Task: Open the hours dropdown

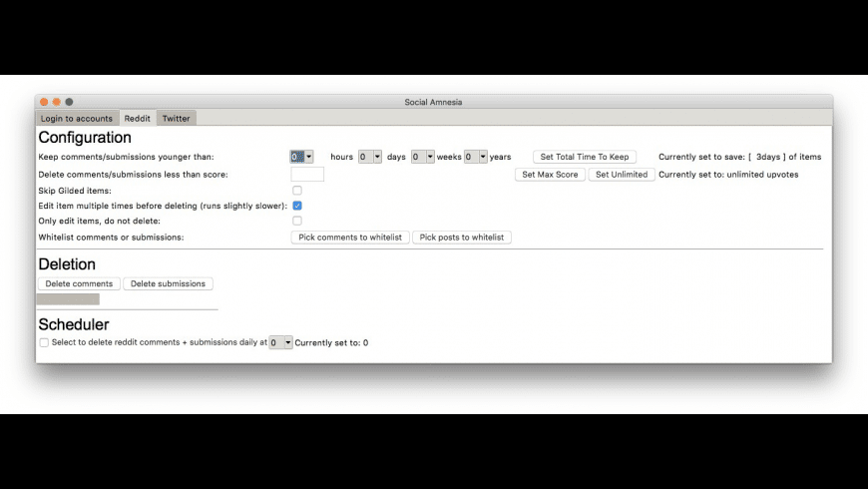Action: click(301, 157)
